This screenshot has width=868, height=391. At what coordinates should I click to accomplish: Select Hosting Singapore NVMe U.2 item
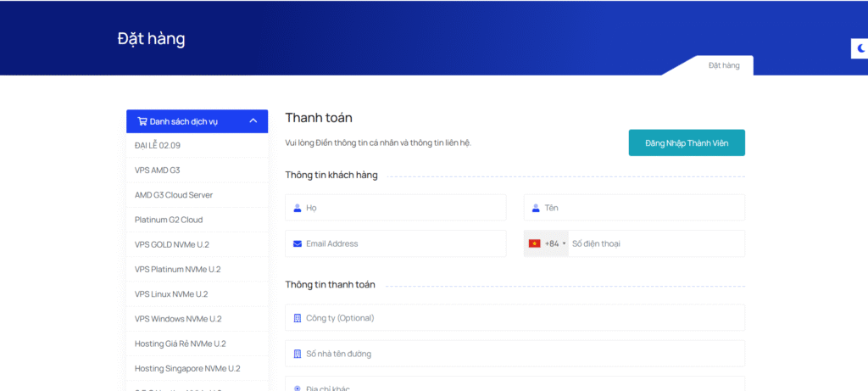click(x=187, y=368)
